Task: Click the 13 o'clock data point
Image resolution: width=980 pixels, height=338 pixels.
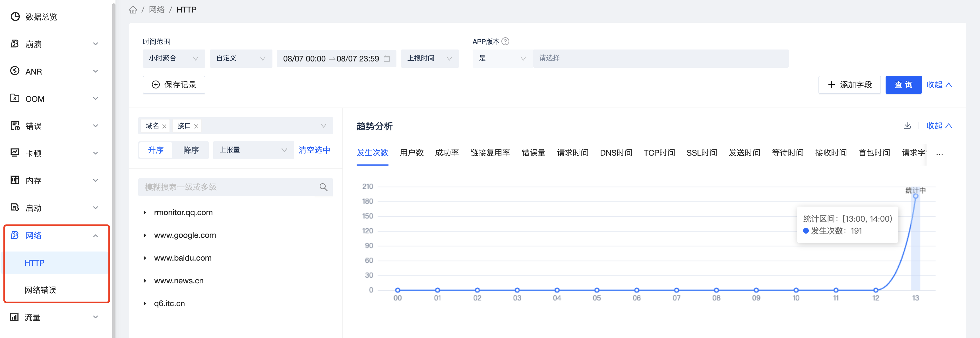Action: [915, 196]
